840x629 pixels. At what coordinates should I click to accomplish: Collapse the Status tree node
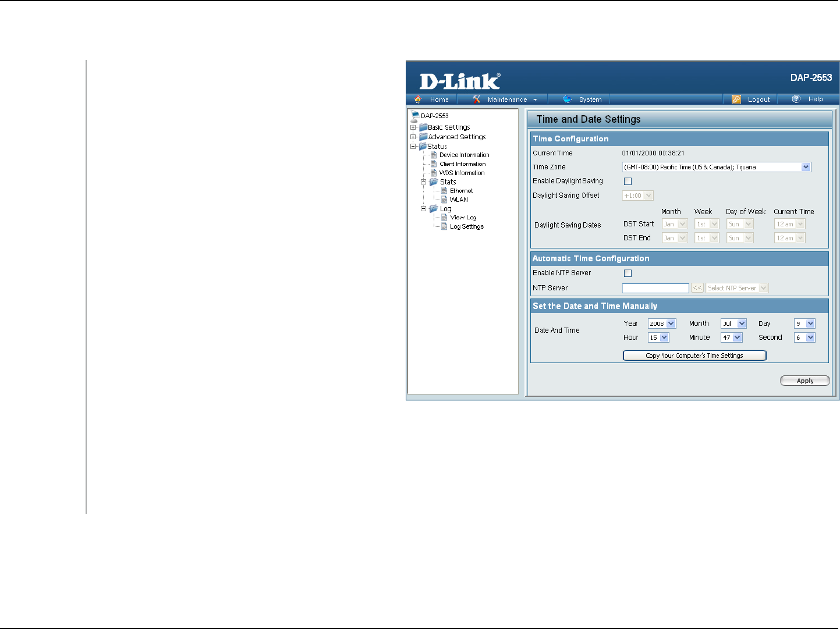click(x=413, y=147)
